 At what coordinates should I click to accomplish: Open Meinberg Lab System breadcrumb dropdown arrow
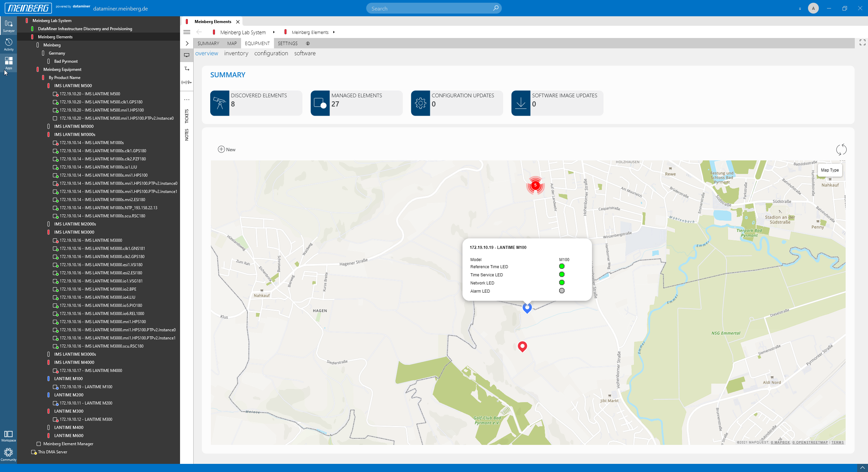[274, 32]
